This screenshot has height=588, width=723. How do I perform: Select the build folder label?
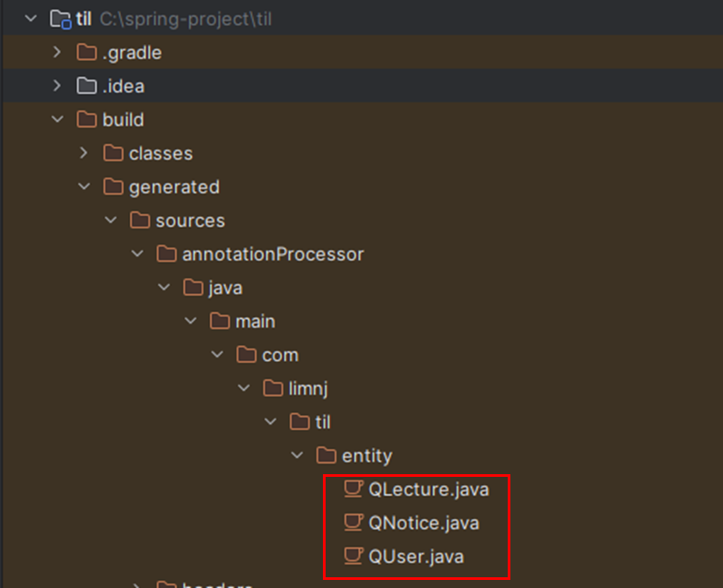pos(123,120)
